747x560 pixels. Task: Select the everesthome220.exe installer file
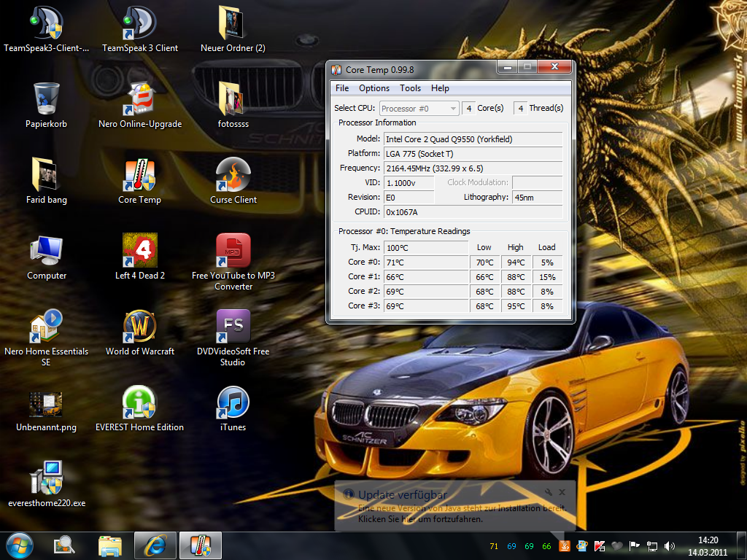46,484
